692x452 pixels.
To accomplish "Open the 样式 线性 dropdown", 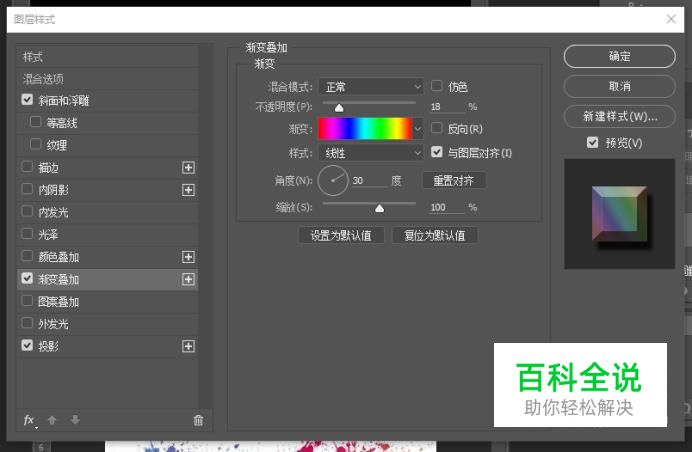I will point(371,153).
